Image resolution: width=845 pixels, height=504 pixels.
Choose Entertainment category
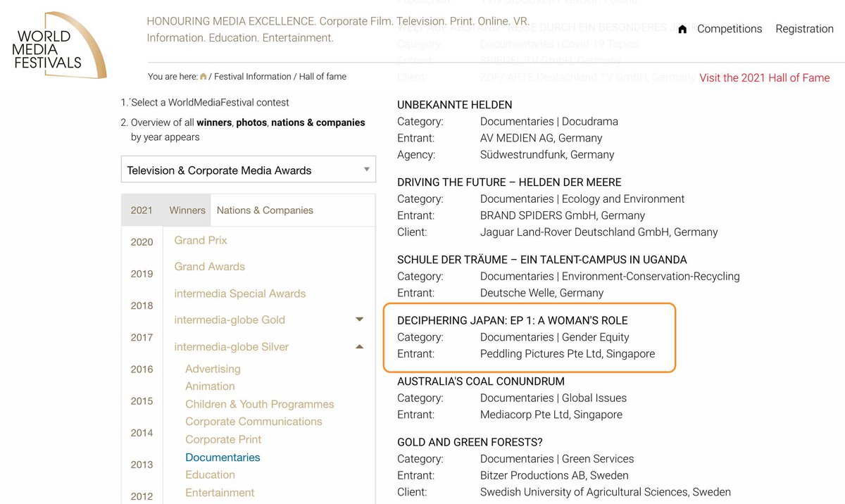[220, 493]
